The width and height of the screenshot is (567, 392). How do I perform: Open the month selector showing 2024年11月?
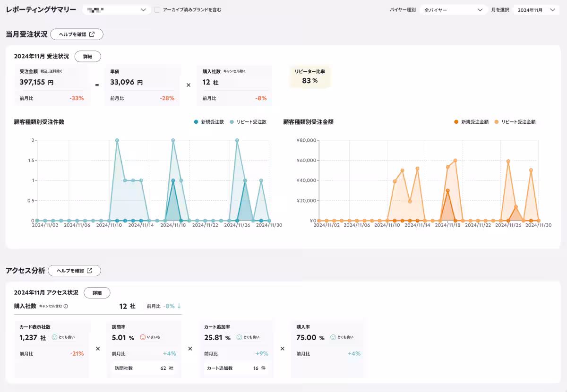point(536,9)
